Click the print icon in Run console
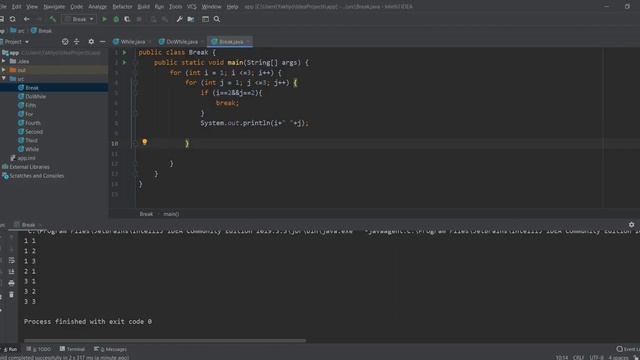Image resolution: width=640 pixels, height=360 pixels. click(11, 283)
